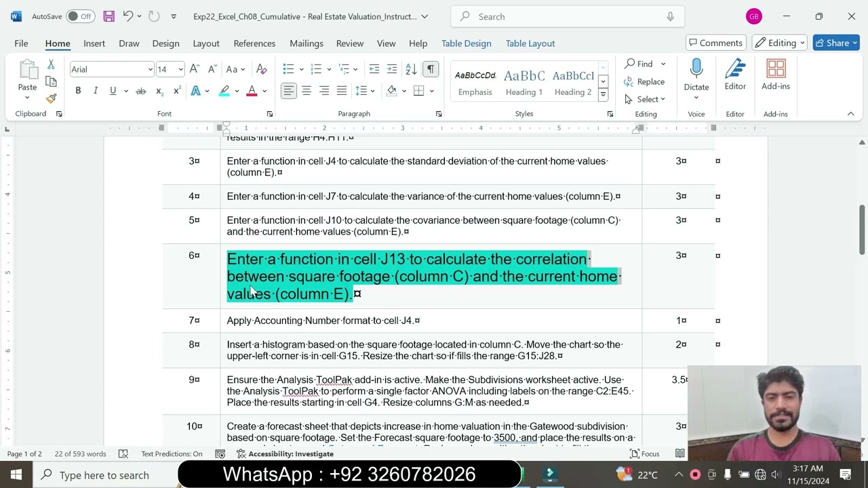Toggle Focus mode in status bar
The height and width of the screenshot is (488, 868).
(x=645, y=453)
